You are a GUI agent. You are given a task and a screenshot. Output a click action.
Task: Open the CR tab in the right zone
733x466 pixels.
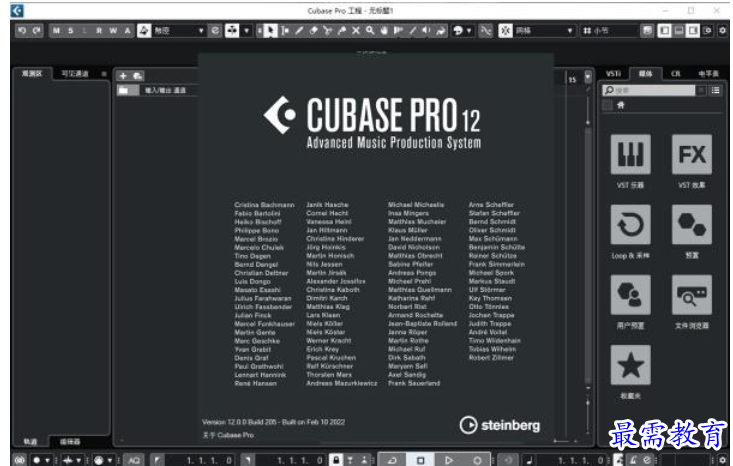coord(676,74)
